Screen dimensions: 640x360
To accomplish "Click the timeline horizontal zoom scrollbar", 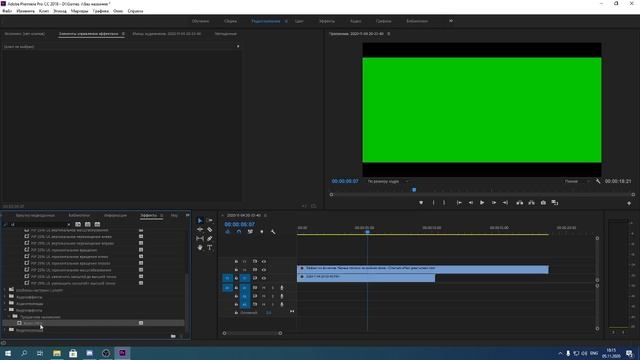I will click(252, 333).
